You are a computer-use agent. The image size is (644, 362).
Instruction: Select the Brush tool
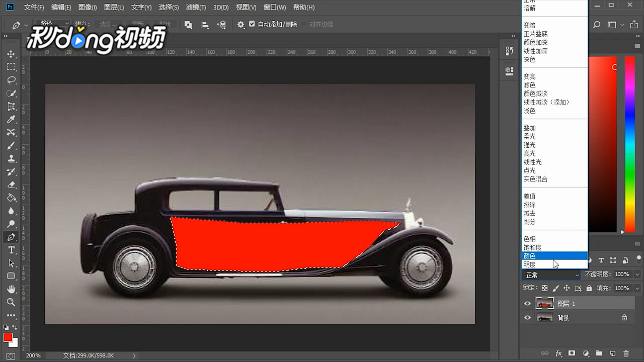11,145
